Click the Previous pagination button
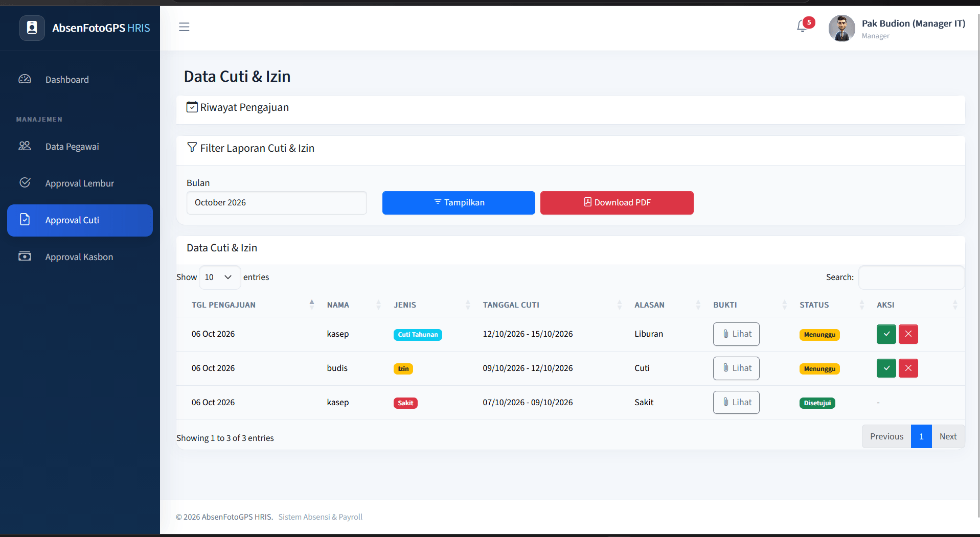This screenshot has height=537, width=980. [x=886, y=437]
